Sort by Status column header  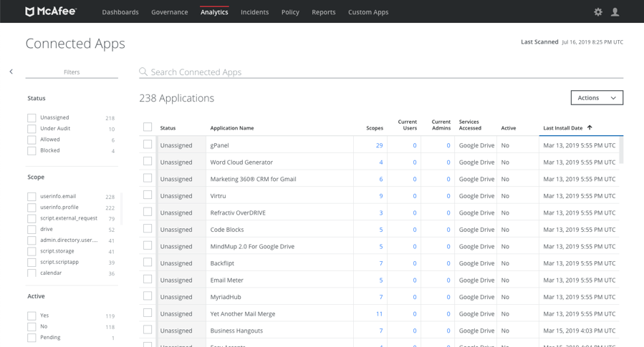point(168,128)
